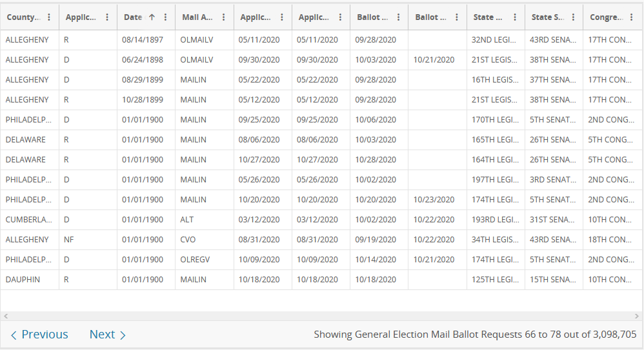This screenshot has width=644, height=350.
Task: Click the 'Showing General Election Mail Ballot Requests' status text
Action: tap(475, 335)
